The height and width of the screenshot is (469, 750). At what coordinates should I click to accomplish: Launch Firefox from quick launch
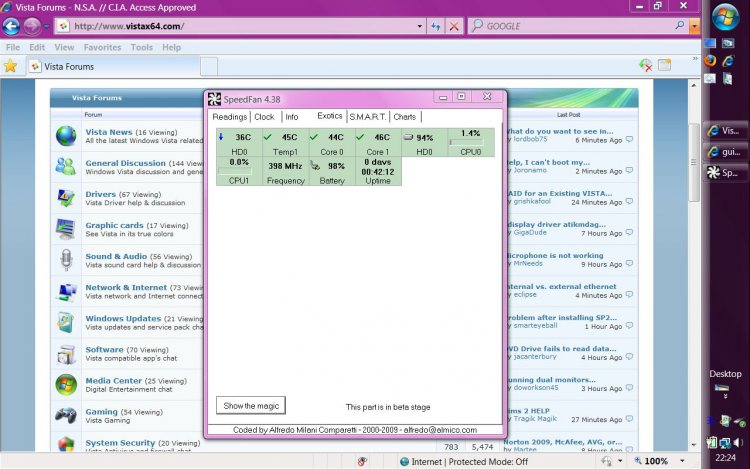click(x=710, y=61)
